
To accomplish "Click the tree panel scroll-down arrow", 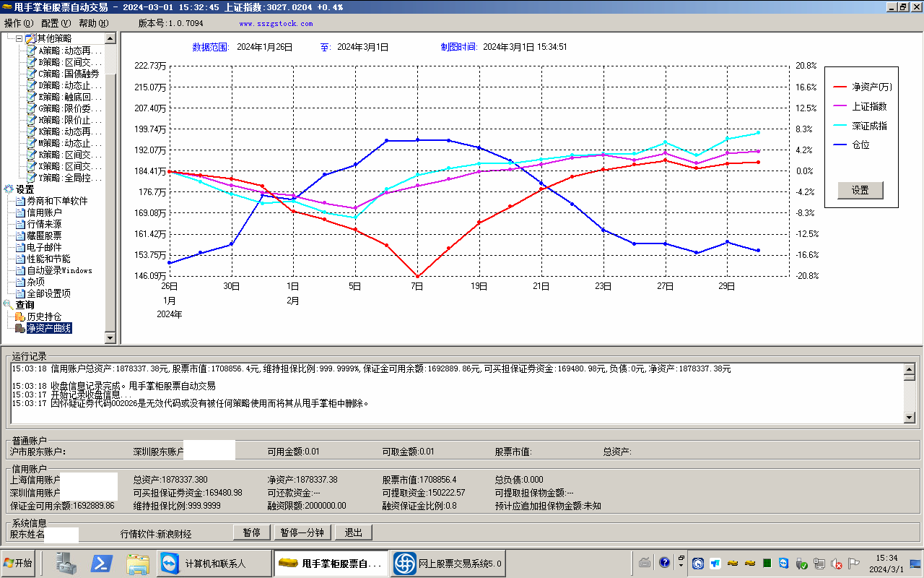I will tap(110, 337).
